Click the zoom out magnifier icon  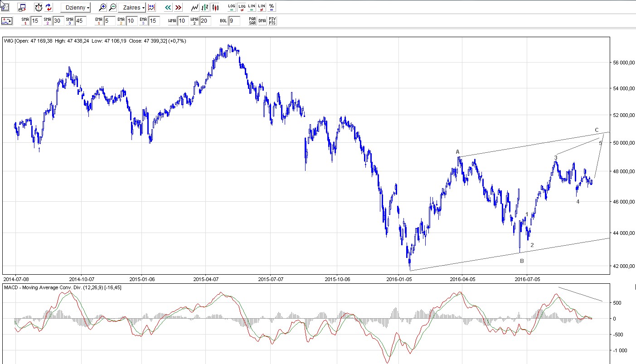tap(112, 7)
